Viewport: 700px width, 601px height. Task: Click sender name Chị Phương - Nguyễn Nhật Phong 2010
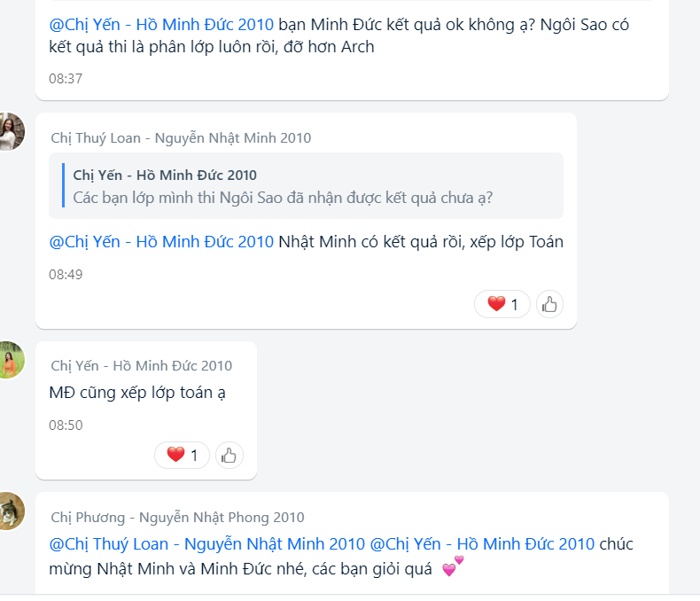click(x=177, y=517)
